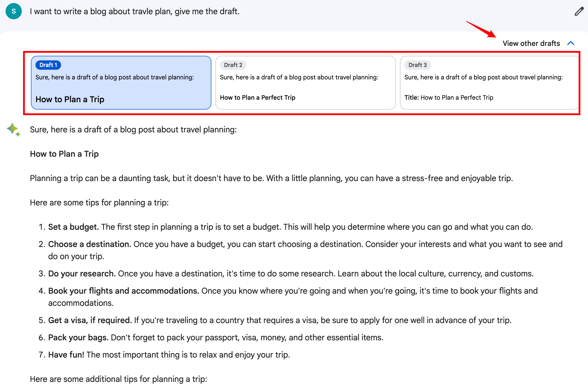Click the bold 'Set a budget.' list item
Screen dimensions: 588x389
pyautogui.click(x=73, y=227)
